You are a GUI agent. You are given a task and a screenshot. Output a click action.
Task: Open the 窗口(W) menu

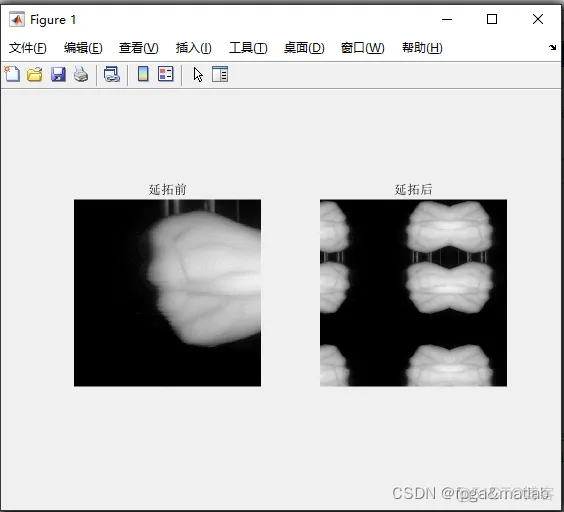pos(363,48)
